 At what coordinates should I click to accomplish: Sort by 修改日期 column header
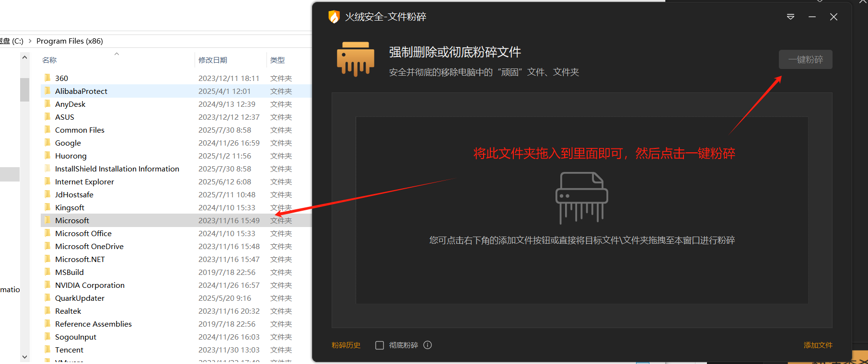point(213,60)
